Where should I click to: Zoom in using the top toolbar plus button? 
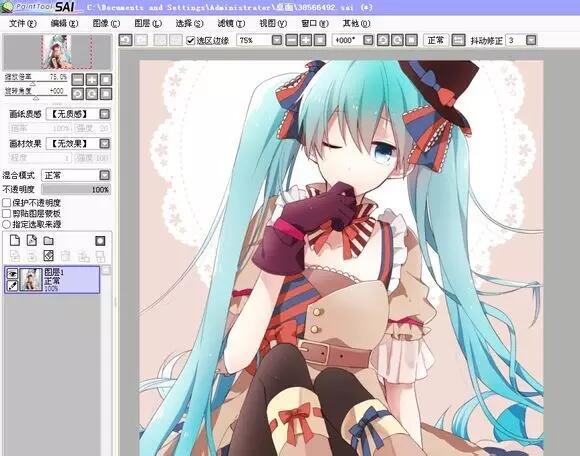click(306, 40)
